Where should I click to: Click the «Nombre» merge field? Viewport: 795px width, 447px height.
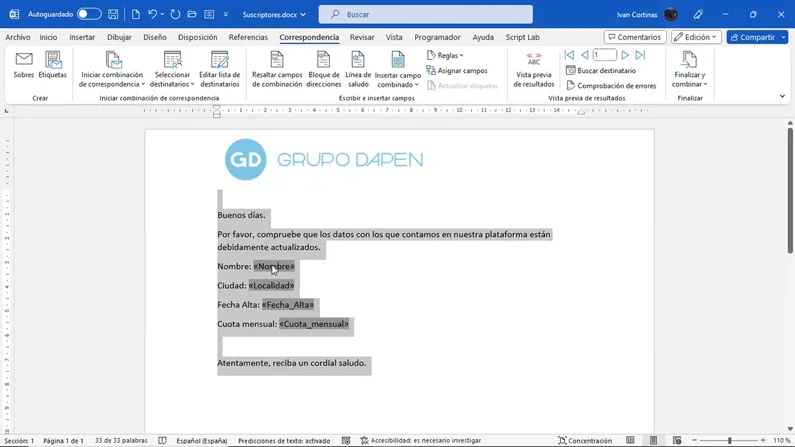(x=274, y=266)
